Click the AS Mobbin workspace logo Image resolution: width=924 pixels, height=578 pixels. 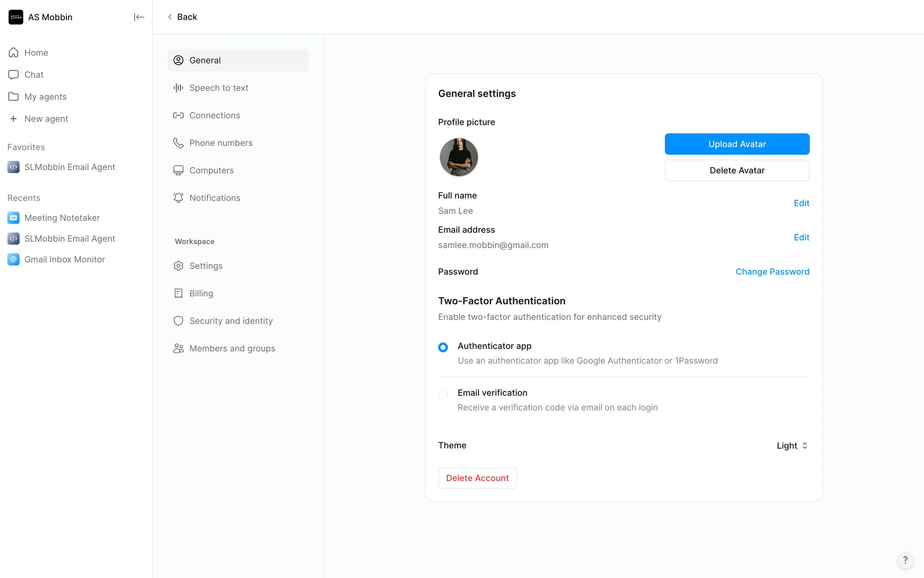(16, 17)
